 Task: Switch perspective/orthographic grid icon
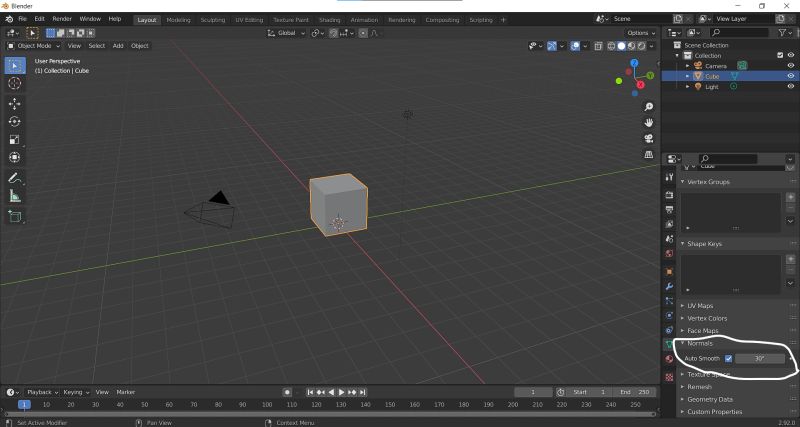click(648, 154)
